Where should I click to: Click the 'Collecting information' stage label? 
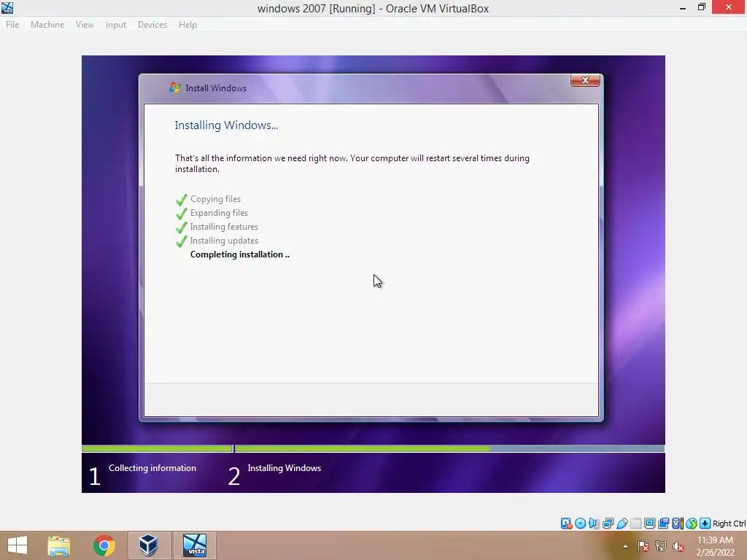click(x=152, y=468)
